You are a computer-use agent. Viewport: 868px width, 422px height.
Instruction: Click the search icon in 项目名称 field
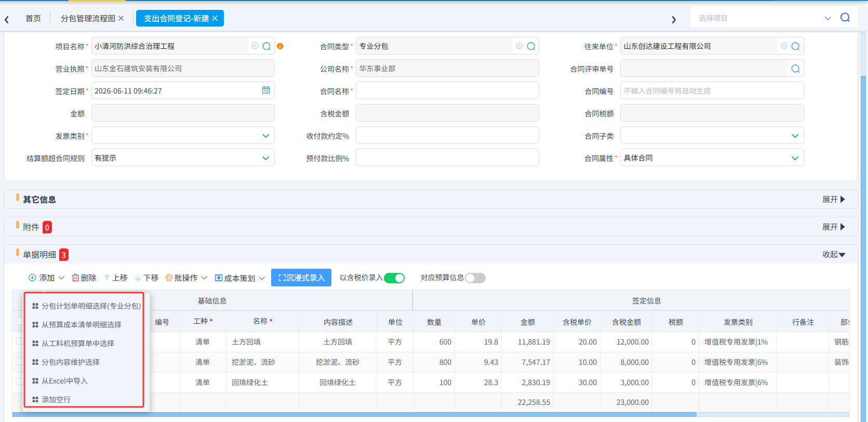pyautogui.click(x=266, y=46)
